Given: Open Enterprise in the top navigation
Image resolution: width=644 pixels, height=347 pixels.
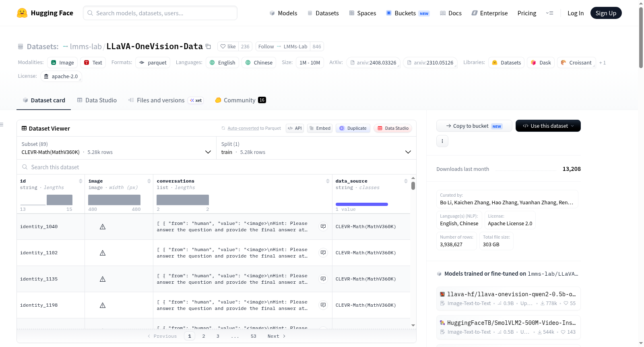Looking at the screenshot, I should (489, 13).
